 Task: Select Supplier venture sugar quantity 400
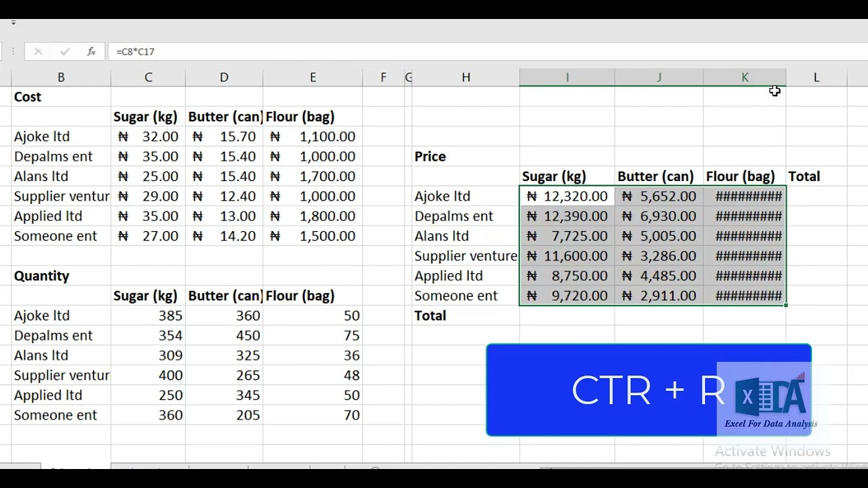click(148, 375)
